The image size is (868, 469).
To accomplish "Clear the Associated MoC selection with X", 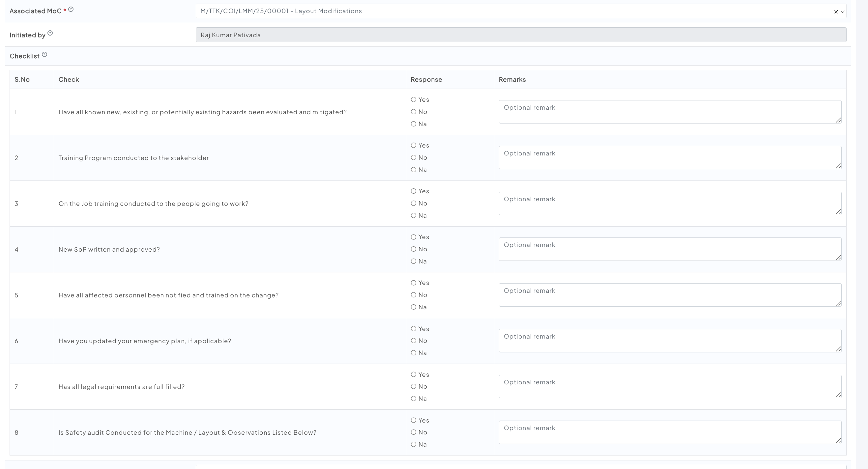I will coord(836,12).
